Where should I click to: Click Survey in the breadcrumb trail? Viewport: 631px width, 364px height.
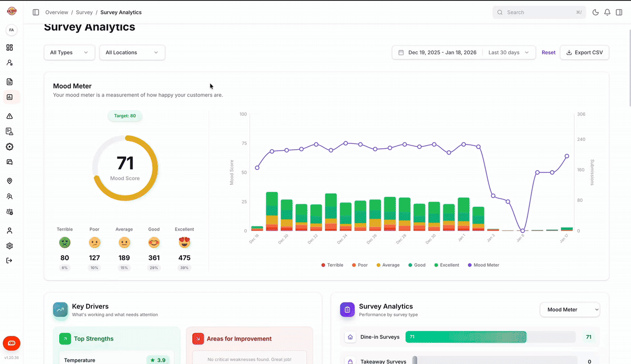(84, 12)
